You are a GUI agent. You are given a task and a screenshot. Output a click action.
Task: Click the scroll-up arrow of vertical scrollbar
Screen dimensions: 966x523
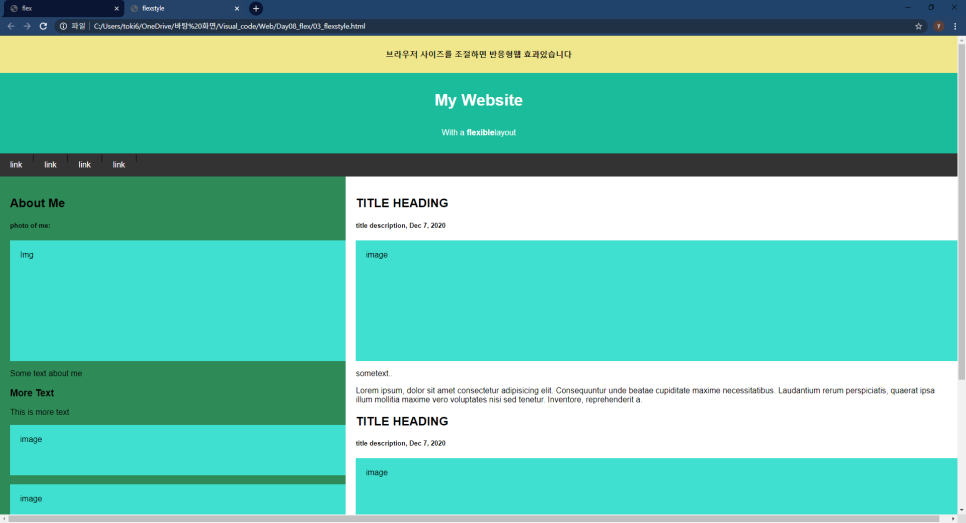tap(962, 39)
